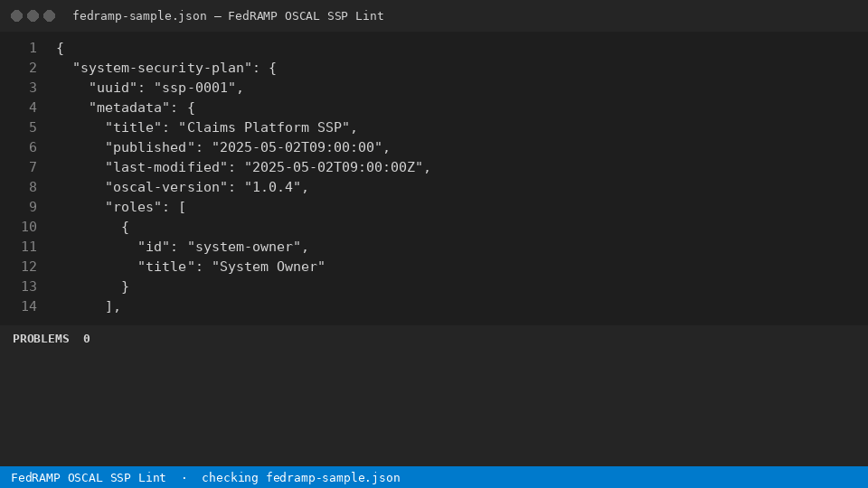Click the opening brace on line 1
The image size is (868, 488).
(x=61, y=49)
